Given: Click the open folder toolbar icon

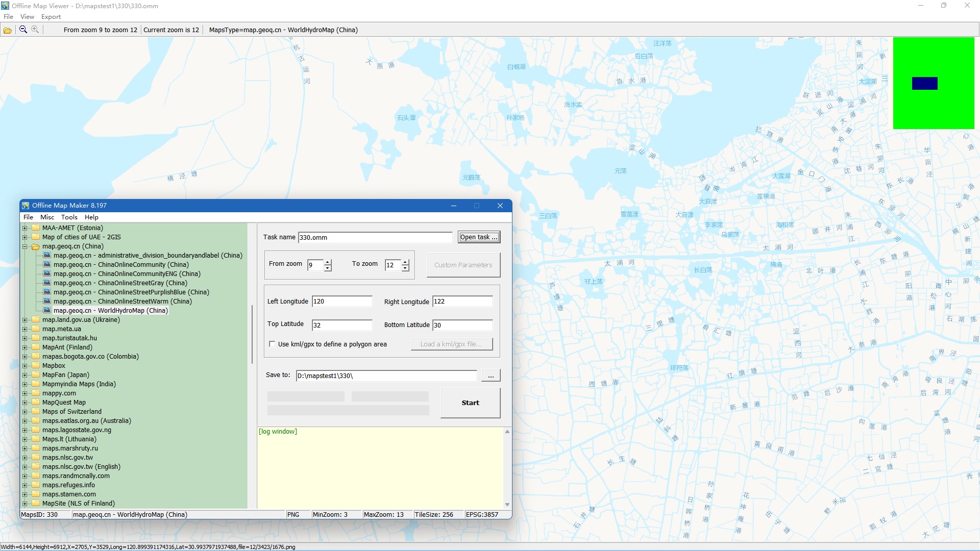Looking at the screenshot, I should point(8,30).
